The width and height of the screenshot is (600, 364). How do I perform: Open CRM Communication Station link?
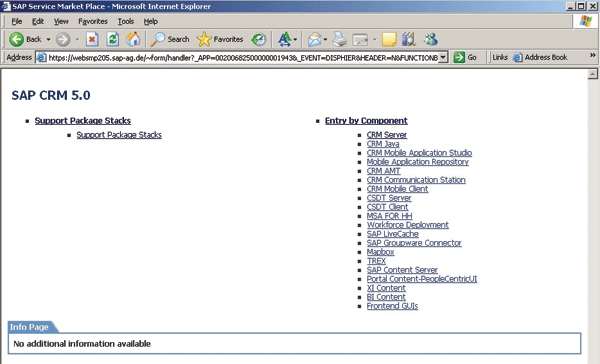(416, 180)
